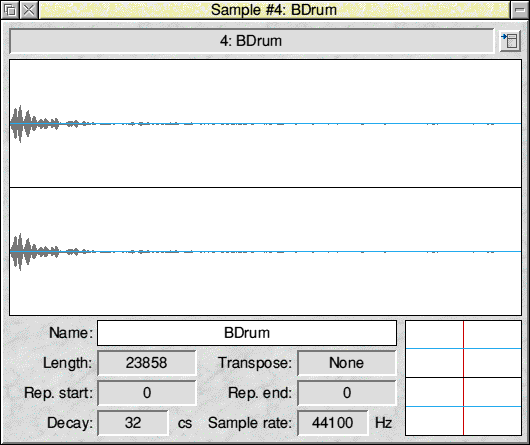Click the 4: BDrum sample display field
Screen dimensions: 530x445
[252, 41]
